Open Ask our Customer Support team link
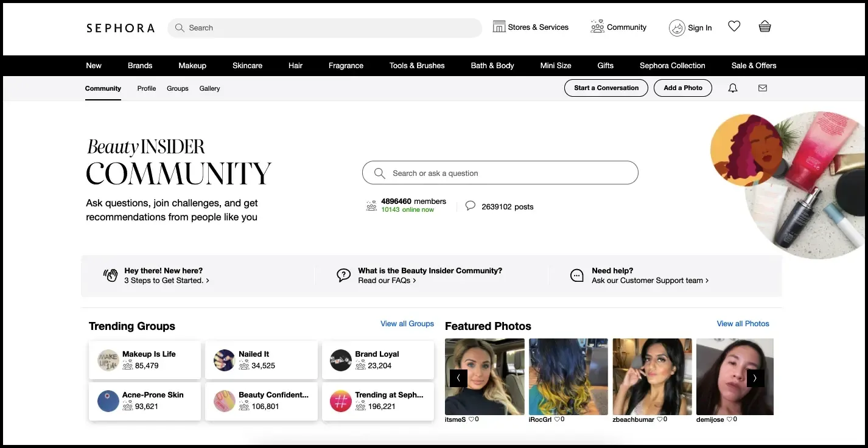 [x=651, y=281]
